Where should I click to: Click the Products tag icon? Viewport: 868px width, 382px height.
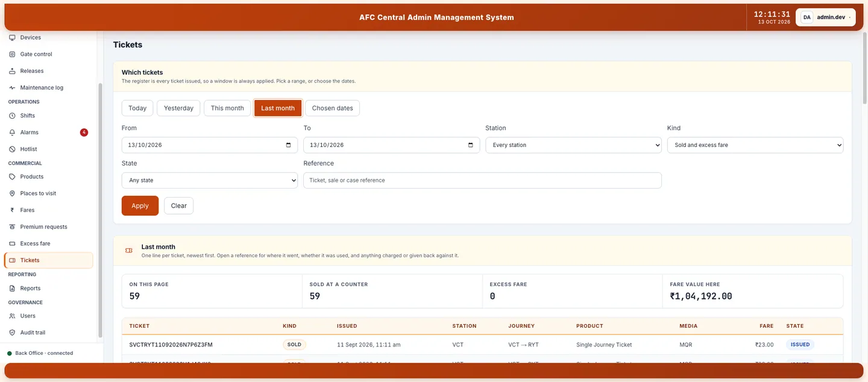click(x=12, y=177)
